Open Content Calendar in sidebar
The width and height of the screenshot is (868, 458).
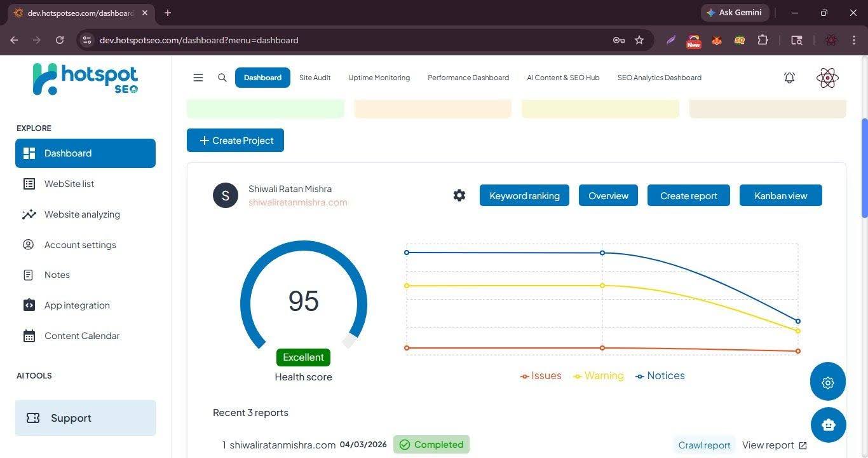point(85,336)
